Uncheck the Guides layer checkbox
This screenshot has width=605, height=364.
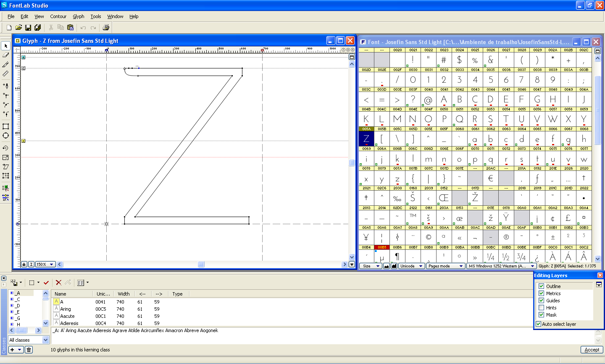[542, 301]
